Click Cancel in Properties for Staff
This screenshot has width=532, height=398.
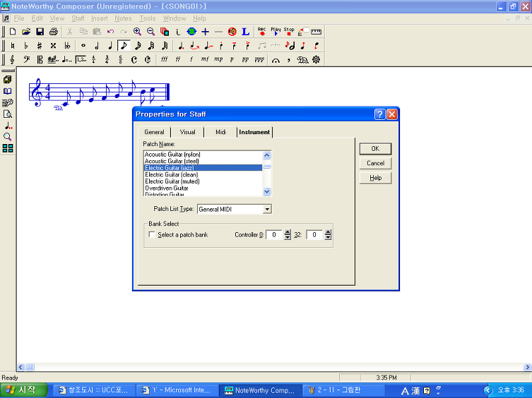tap(375, 164)
